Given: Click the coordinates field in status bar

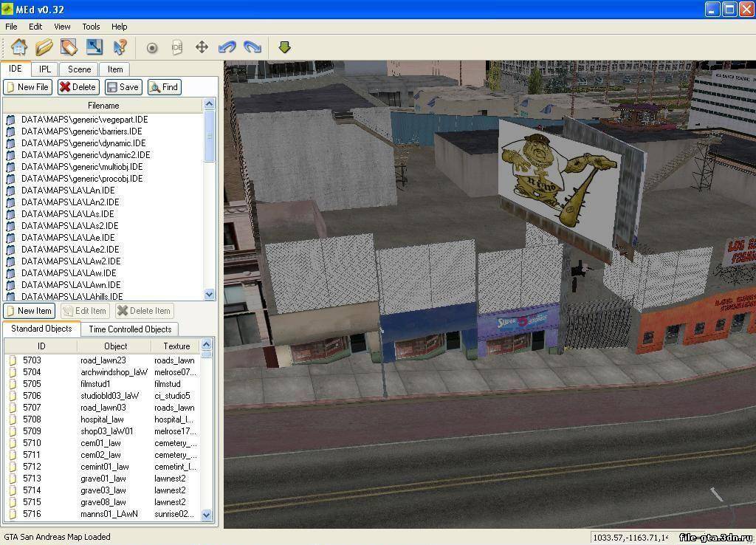Looking at the screenshot, I should (x=631, y=538).
